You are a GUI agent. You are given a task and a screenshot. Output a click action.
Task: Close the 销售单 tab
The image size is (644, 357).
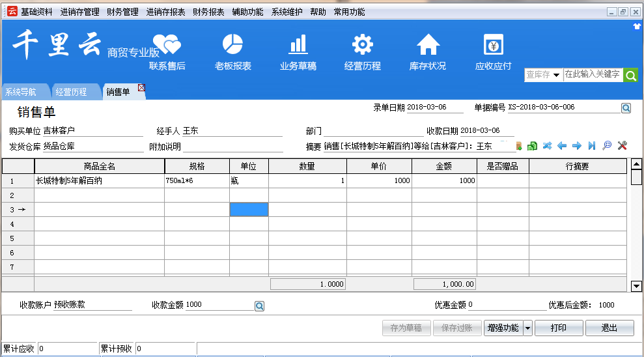[141, 87]
